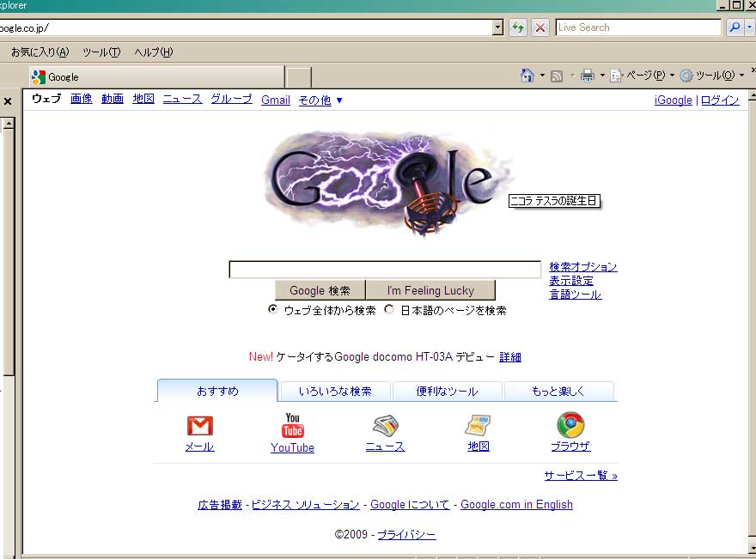Open the ニュース link in top bar
756x559 pixels.
[x=182, y=99]
